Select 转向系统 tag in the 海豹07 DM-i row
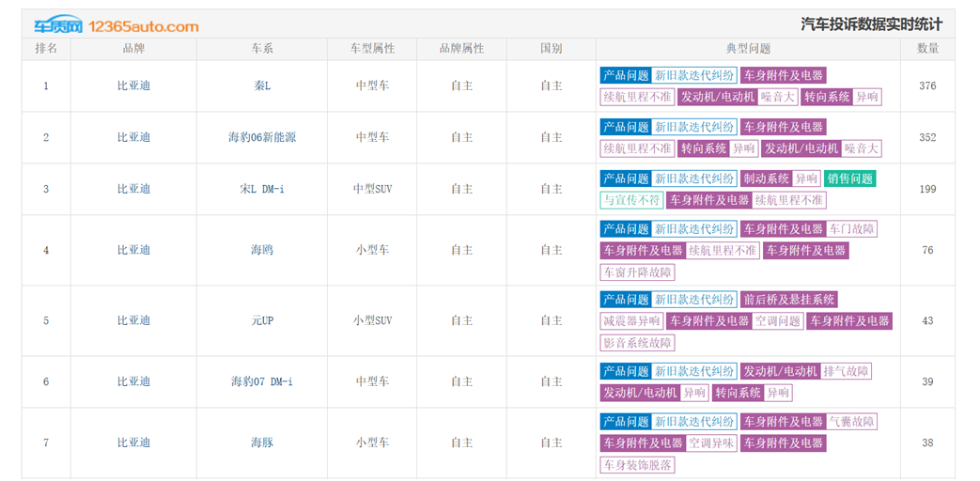 pos(738,393)
